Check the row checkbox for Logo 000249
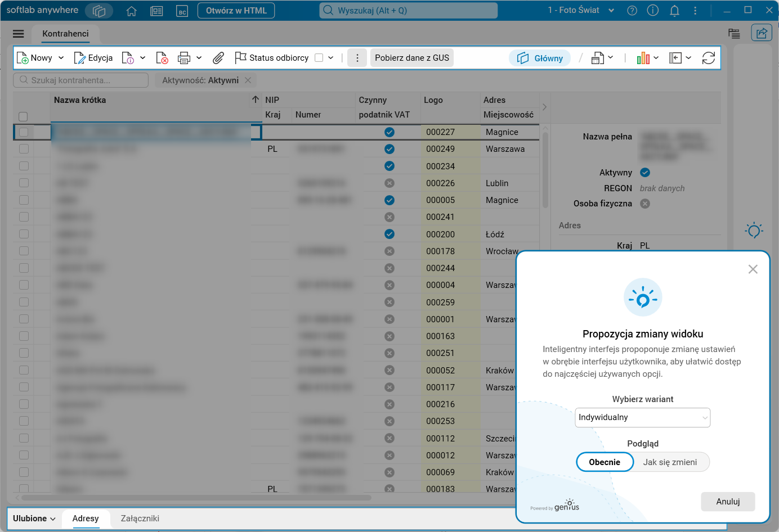This screenshot has height=532, width=779. click(x=24, y=149)
